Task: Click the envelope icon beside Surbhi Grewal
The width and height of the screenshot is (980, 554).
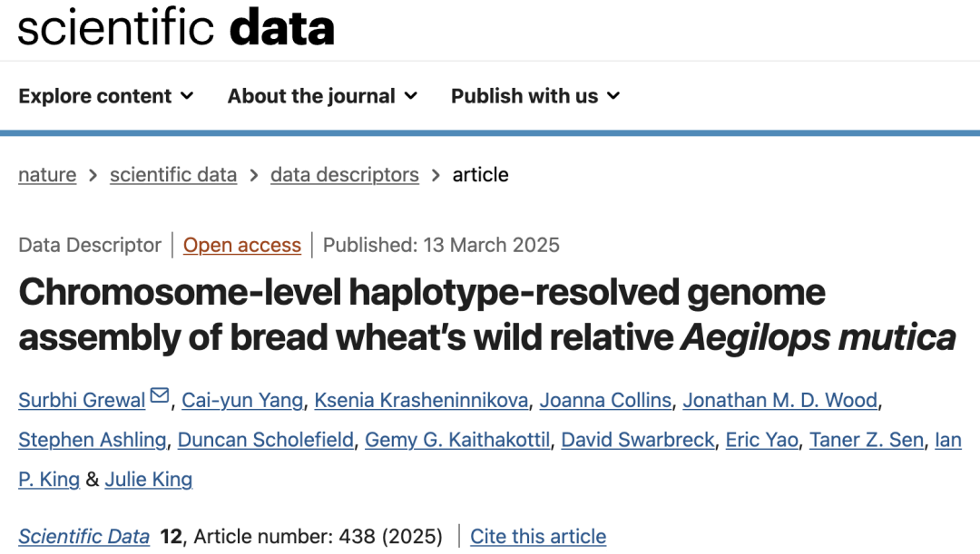Action: pos(160,396)
